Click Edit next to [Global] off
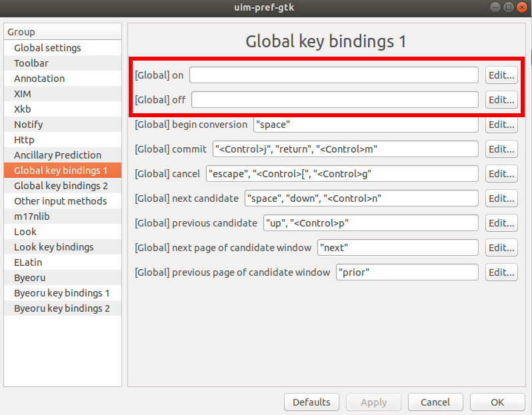 click(501, 100)
